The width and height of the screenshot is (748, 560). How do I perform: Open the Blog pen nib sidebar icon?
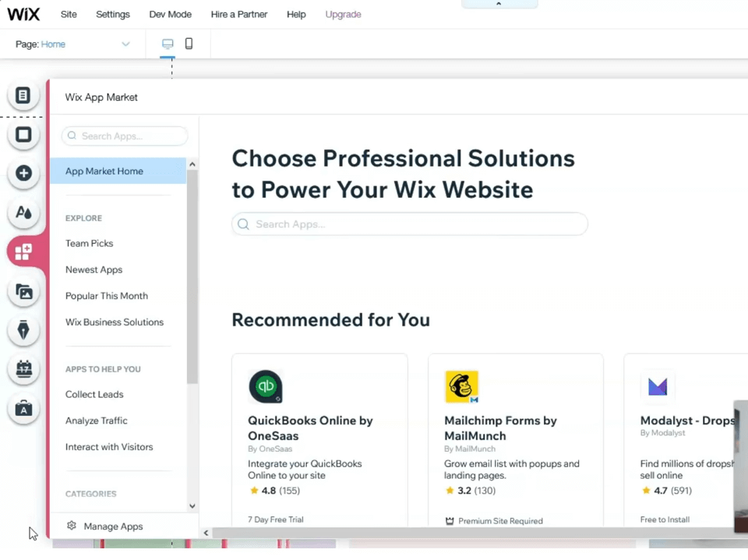point(23,330)
